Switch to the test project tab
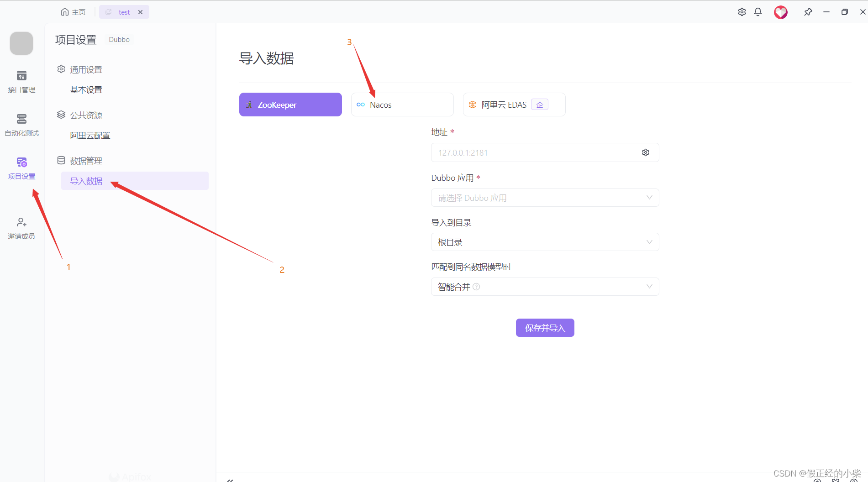The image size is (868, 482). 124,12
